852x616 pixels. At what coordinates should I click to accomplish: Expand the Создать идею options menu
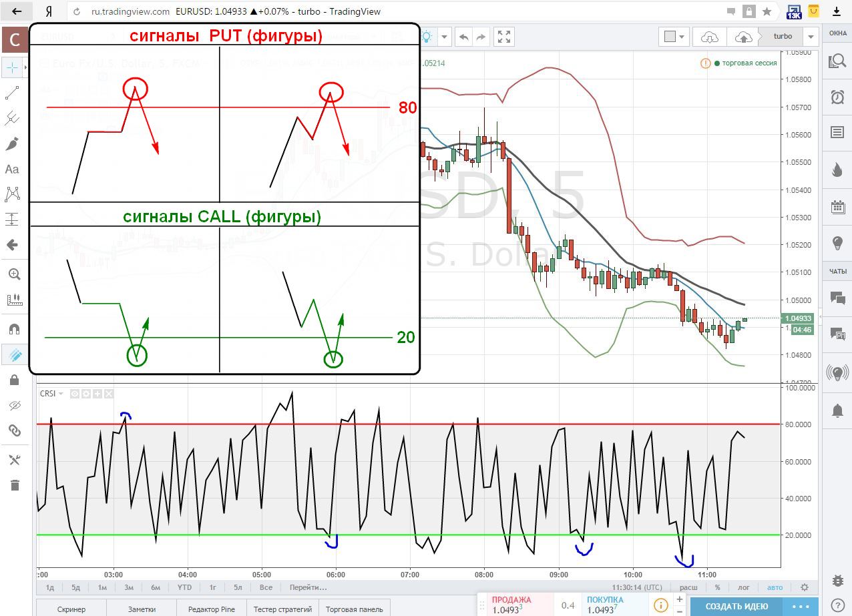(x=800, y=607)
